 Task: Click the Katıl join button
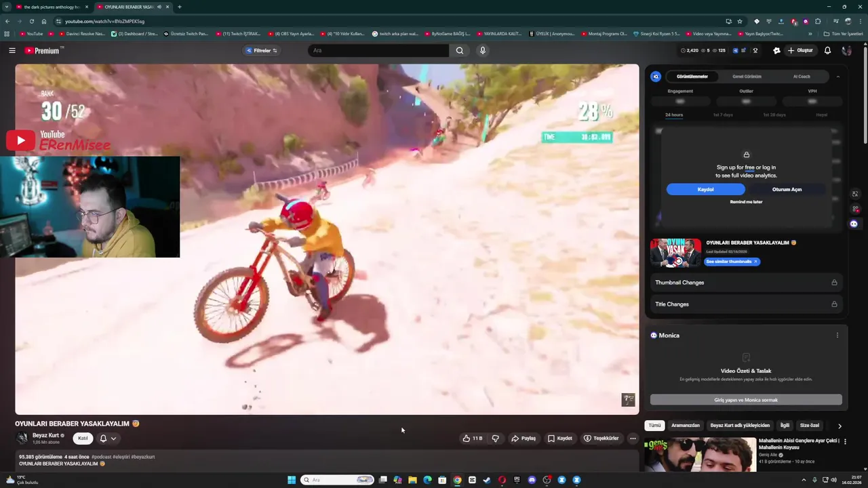[x=83, y=439]
